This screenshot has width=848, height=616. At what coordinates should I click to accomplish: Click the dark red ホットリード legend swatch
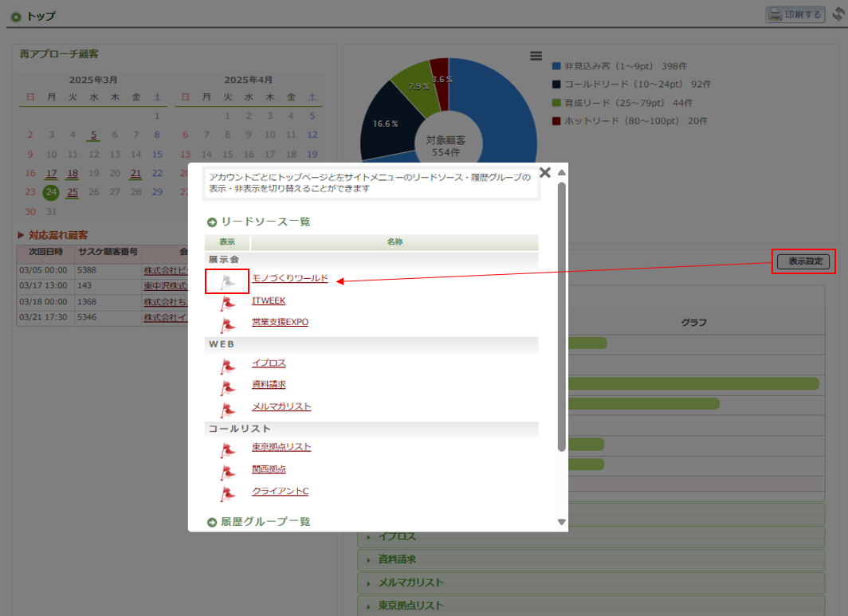556,121
